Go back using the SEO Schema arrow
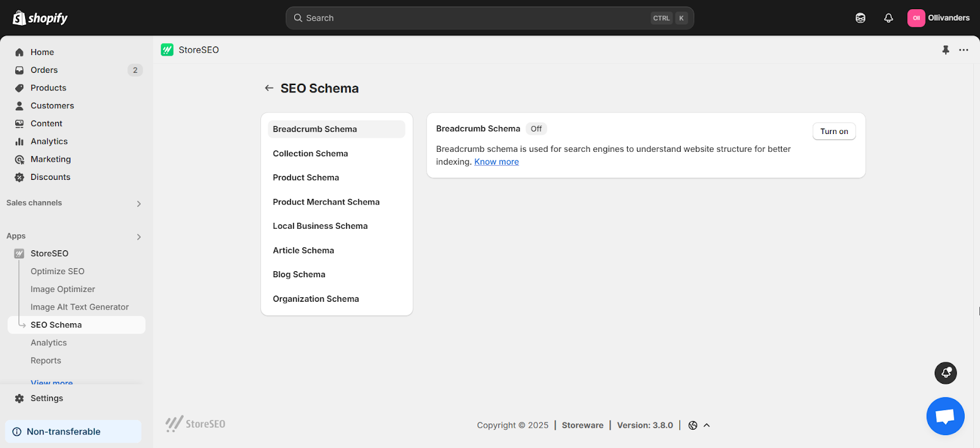This screenshot has width=980, height=448. (269, 88)
